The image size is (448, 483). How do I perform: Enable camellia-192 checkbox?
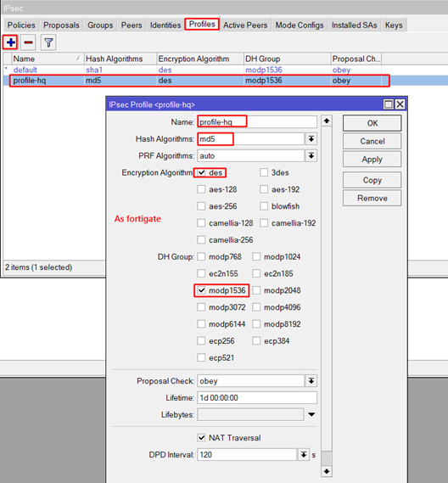pos(264,223)
